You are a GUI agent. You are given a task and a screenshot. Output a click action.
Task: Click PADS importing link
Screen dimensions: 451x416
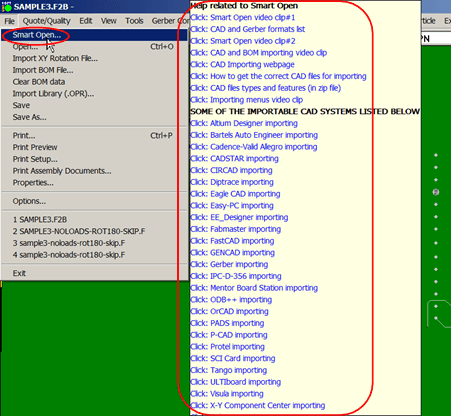(227, 323)
